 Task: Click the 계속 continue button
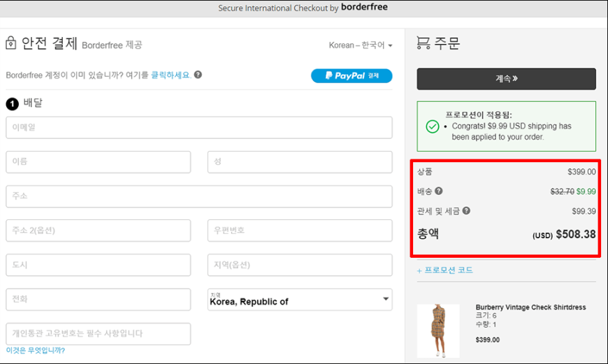pos(507,79)
